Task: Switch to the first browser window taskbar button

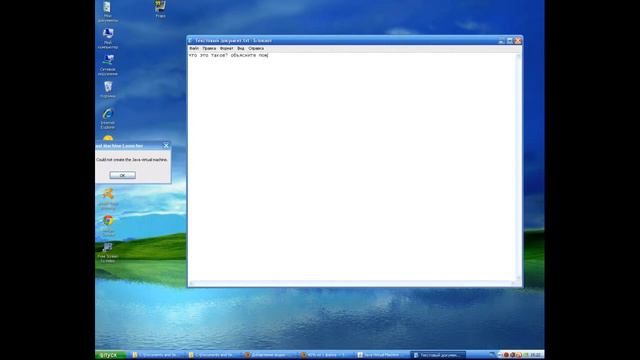Action: (269, 355)
